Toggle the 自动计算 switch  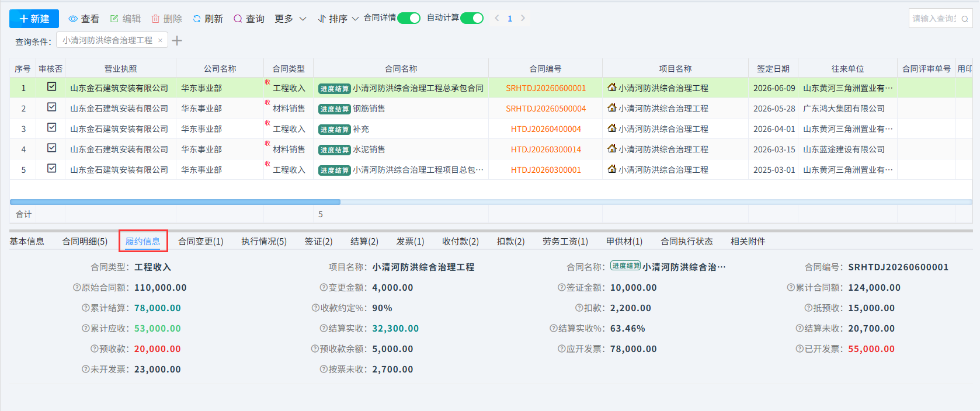[x=472, y=18]
